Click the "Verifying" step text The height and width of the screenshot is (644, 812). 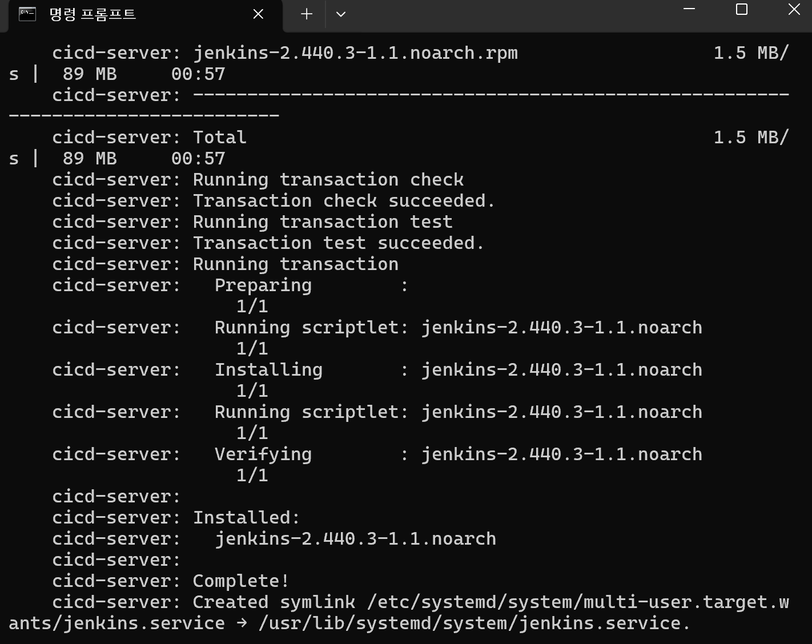(x=263, y=454)
